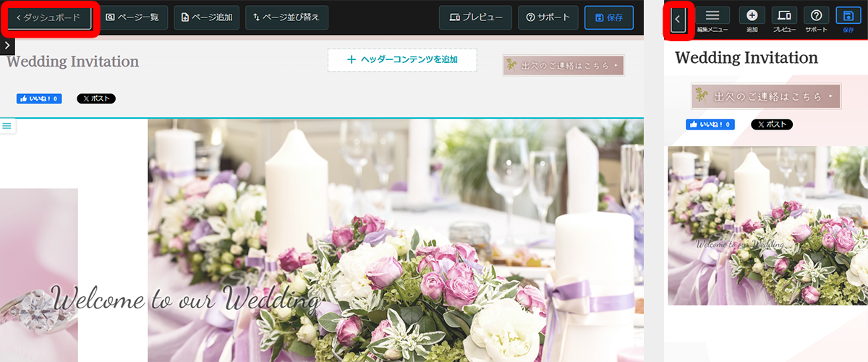The width and height of the screenshot is (868, 362).
Task: Open ページ並び替え page reorder
Action: [x=287, y=17]
